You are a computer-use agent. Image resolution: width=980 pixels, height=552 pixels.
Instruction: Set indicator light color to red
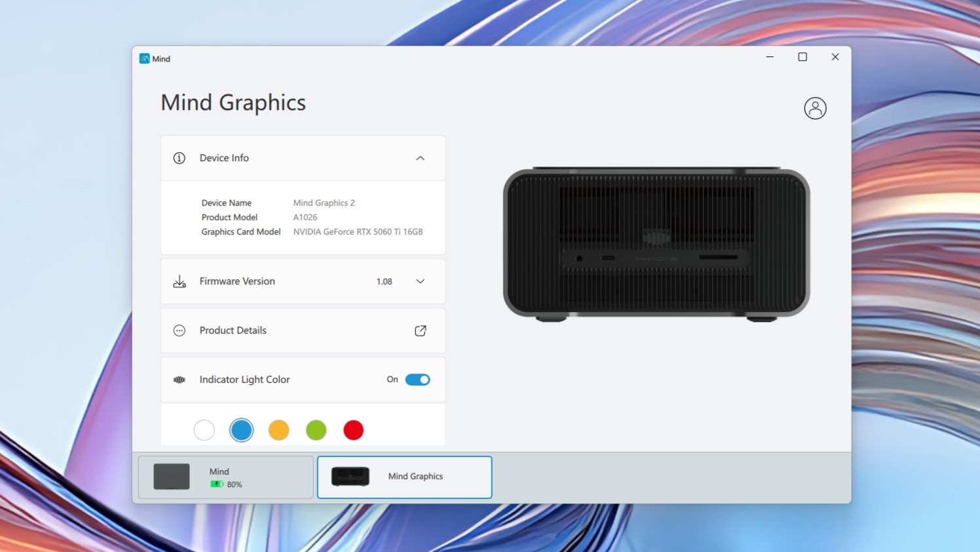click(x=354, y=430)
